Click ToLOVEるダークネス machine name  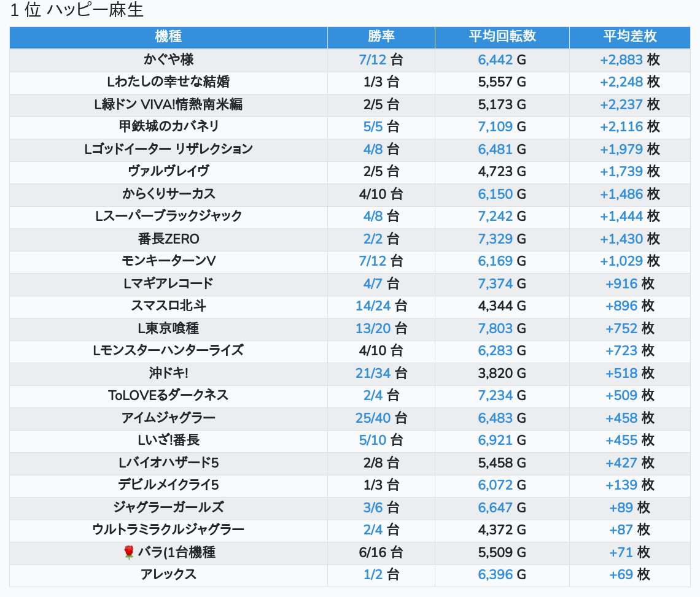169,395
